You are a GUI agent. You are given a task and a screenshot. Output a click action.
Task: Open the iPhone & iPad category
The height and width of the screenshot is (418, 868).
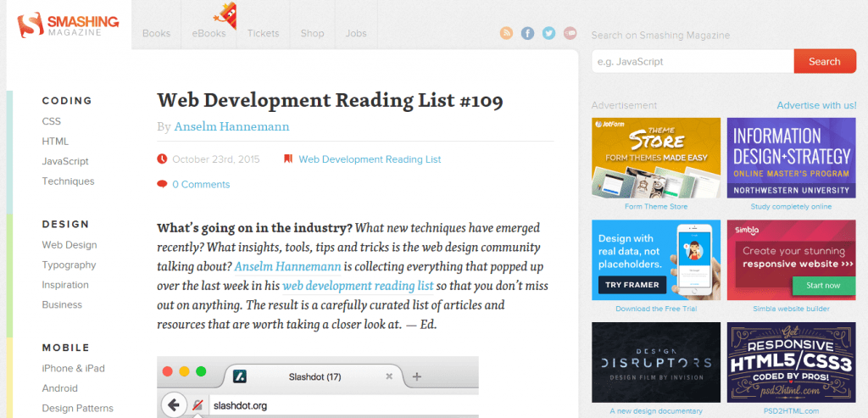pyautogui.click(x=73, y=368)
